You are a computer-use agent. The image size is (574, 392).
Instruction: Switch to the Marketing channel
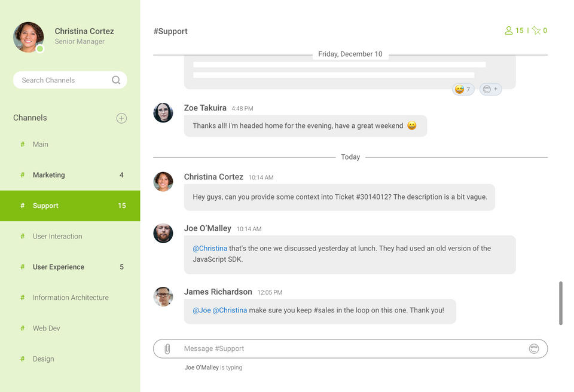pos(49,175)
